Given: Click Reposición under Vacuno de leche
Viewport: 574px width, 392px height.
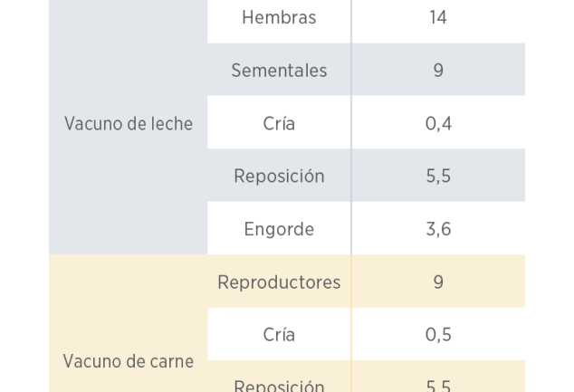Looking at the screenshot, I should [x=279, y=176].
